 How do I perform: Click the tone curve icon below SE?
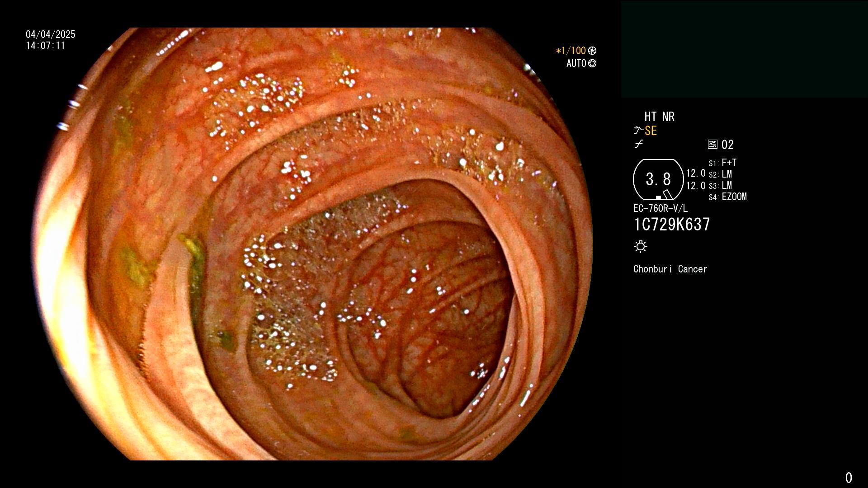639,144
